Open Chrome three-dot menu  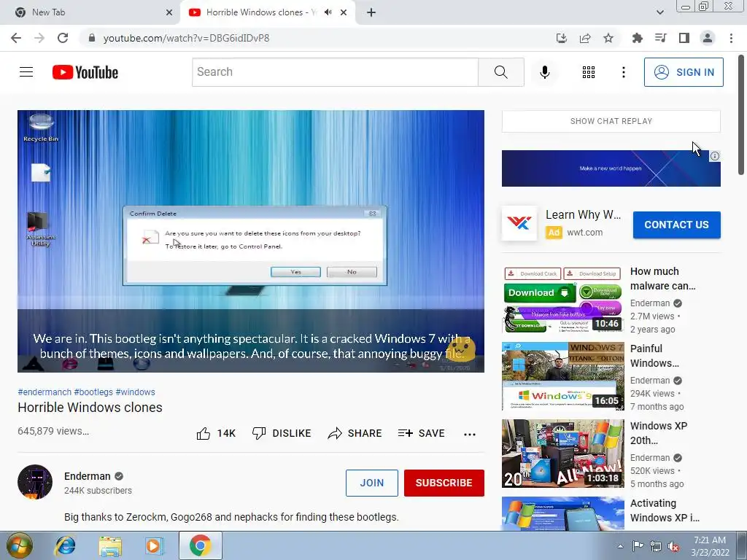coord(731,38)
